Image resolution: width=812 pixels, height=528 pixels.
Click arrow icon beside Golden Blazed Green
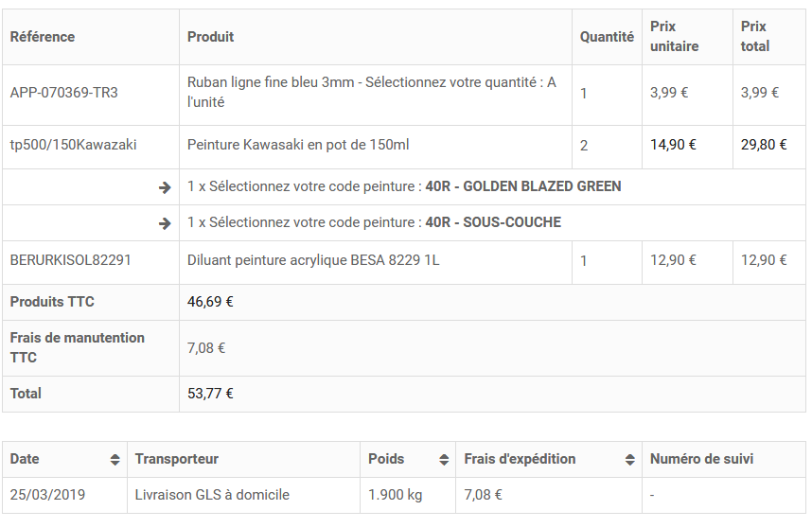pos(165,187)
